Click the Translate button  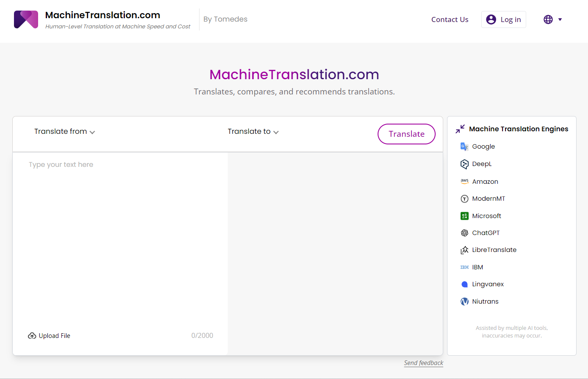pos(406,134)
